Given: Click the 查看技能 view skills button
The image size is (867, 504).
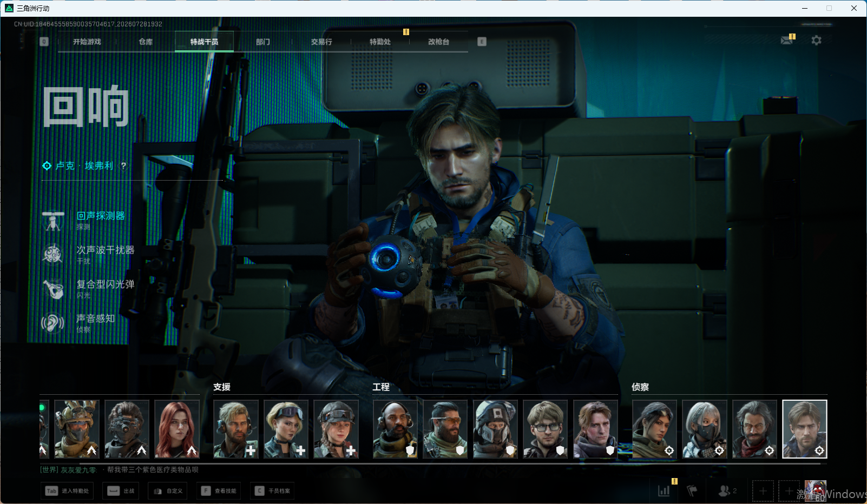Looking at the screenshot, I should tap(219, 491).
